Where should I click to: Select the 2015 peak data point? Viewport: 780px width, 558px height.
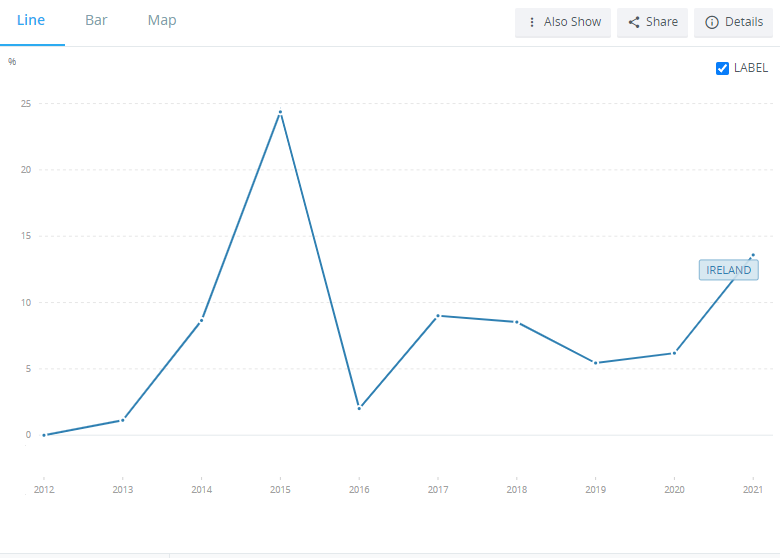(280, 112)
